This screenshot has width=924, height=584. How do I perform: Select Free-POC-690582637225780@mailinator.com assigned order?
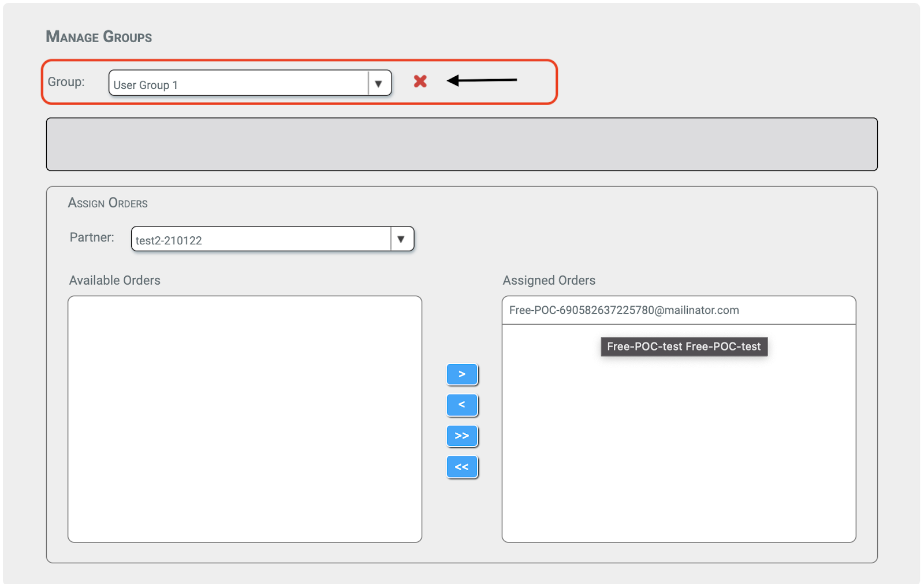(679, 310)
